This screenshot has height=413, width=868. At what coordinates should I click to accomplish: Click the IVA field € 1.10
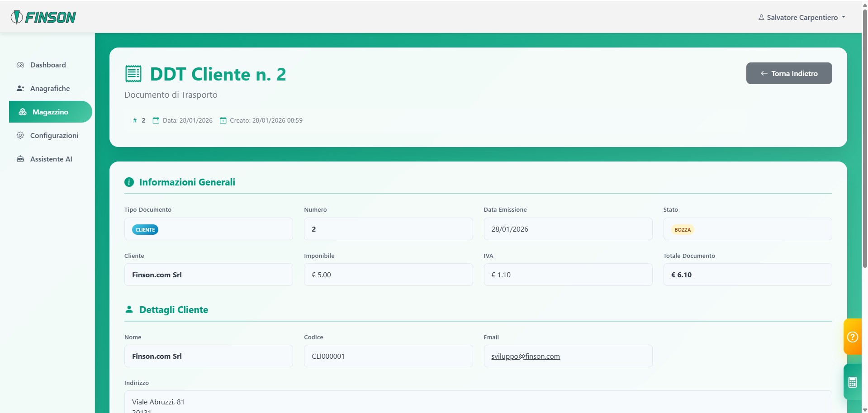[568, 275]
